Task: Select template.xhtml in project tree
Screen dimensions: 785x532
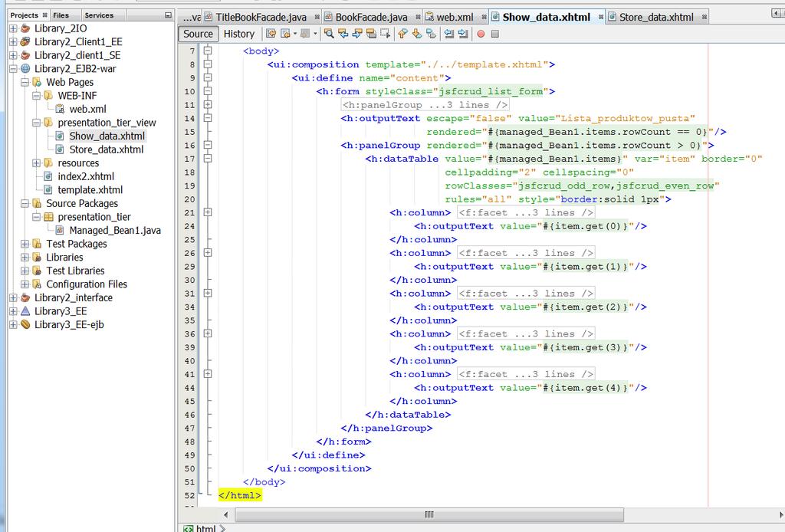Action: [x=90, y=190]
